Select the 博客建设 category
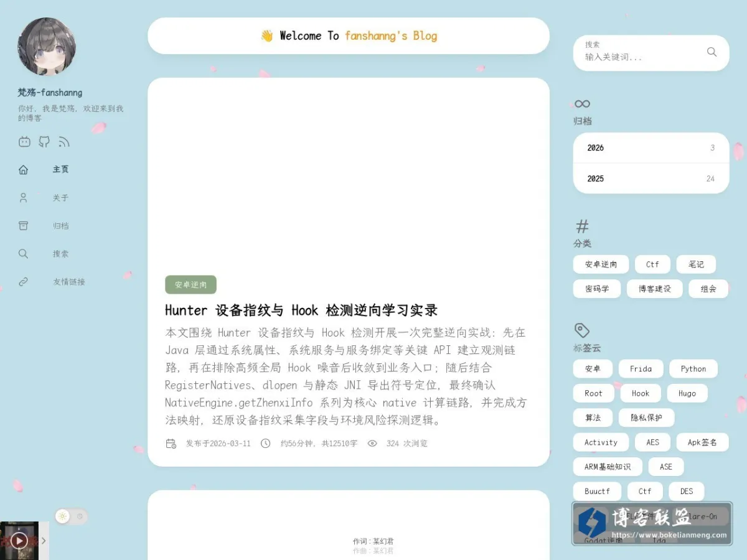This screenshot has width=747, height=560. tap(654, 289)
